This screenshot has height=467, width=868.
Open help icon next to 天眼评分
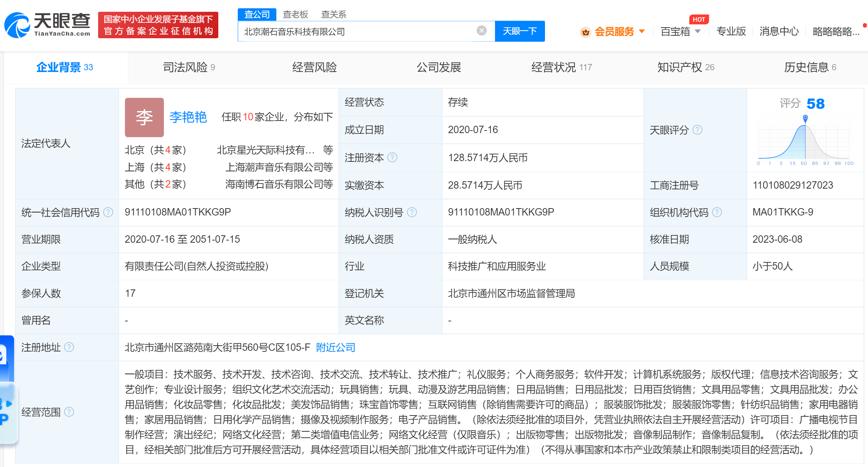pos(697,130)
